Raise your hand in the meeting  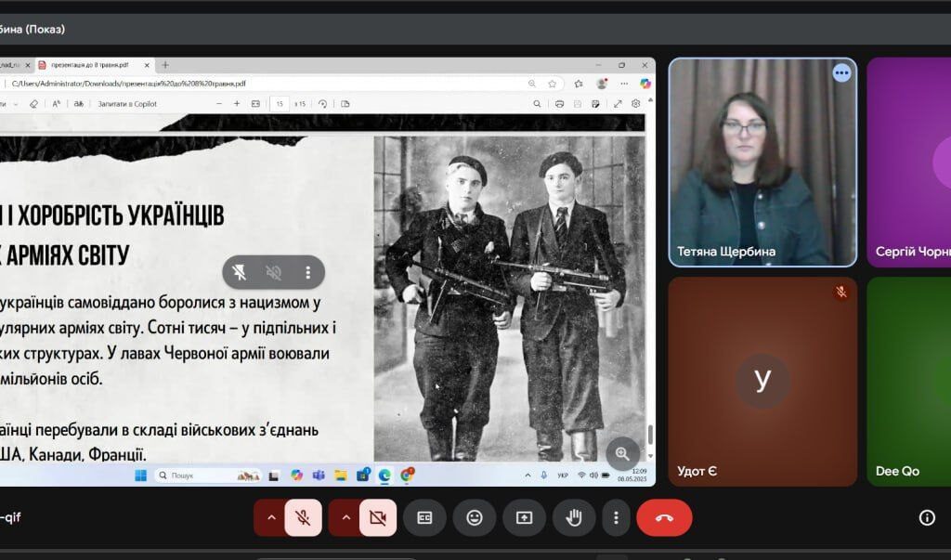[x=574, y=517]
